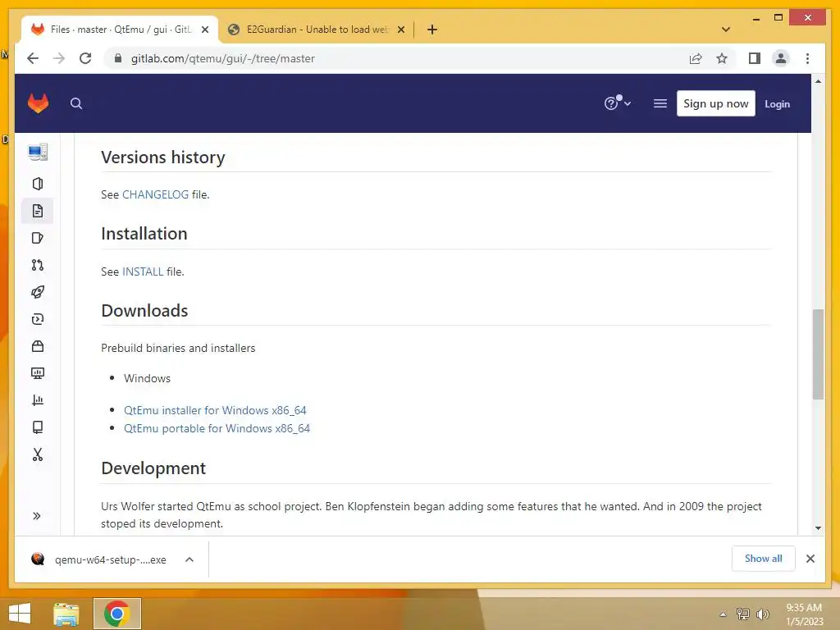Download QtEmu portable for Windows x86_64
The image size is (840, 630).
pyautogui.click(x=217, y=428)
